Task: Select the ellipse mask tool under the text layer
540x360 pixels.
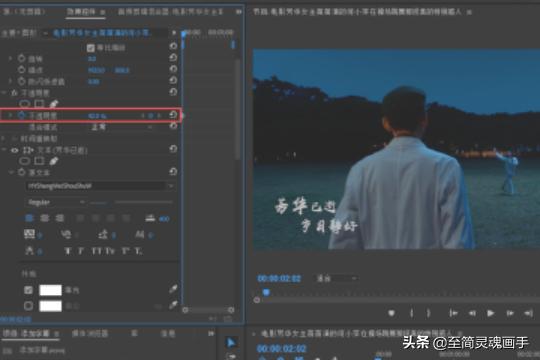Action: point(24,161)
